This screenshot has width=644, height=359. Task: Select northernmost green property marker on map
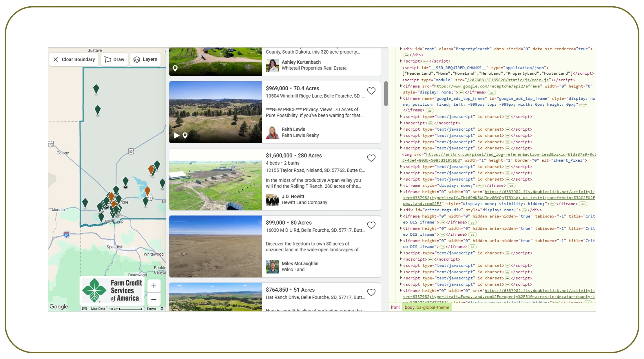coord(96,89)
